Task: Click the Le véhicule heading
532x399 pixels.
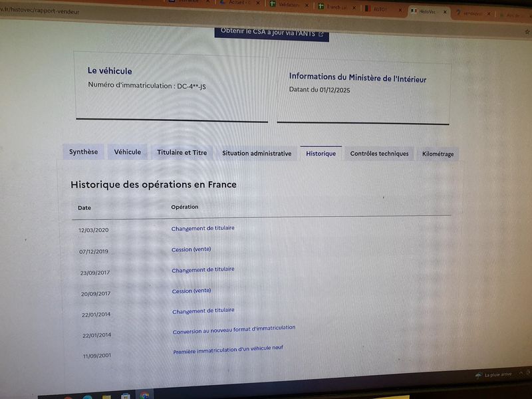Action: point(110,70)
